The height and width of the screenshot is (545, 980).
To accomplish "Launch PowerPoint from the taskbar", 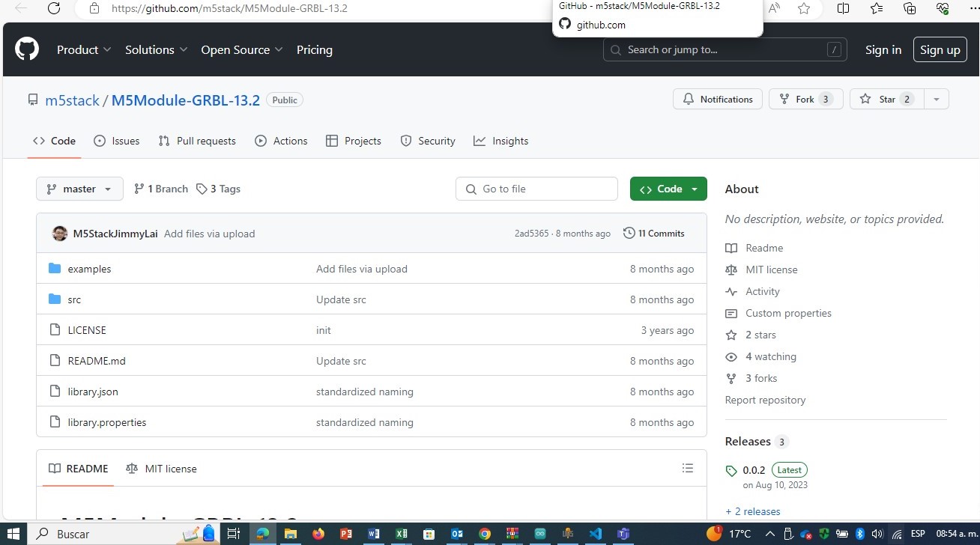I will 345,534.
